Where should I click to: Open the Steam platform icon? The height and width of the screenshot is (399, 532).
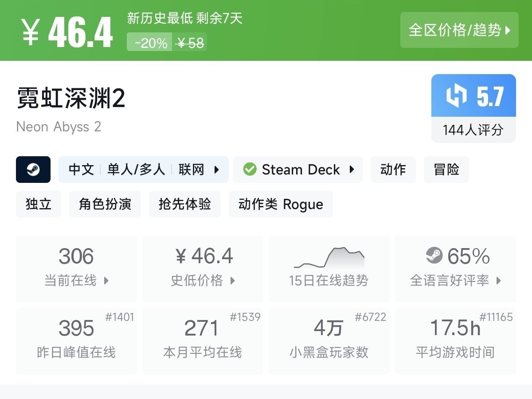point(33,170)
